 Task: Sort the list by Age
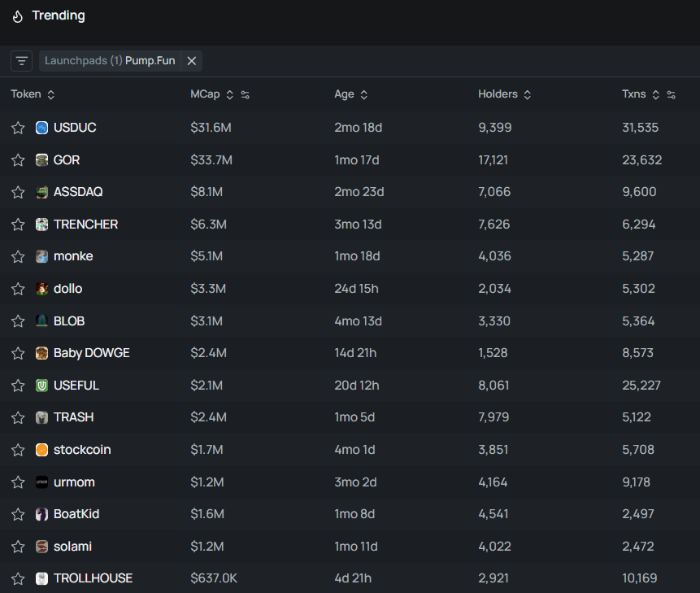(351, 94)
